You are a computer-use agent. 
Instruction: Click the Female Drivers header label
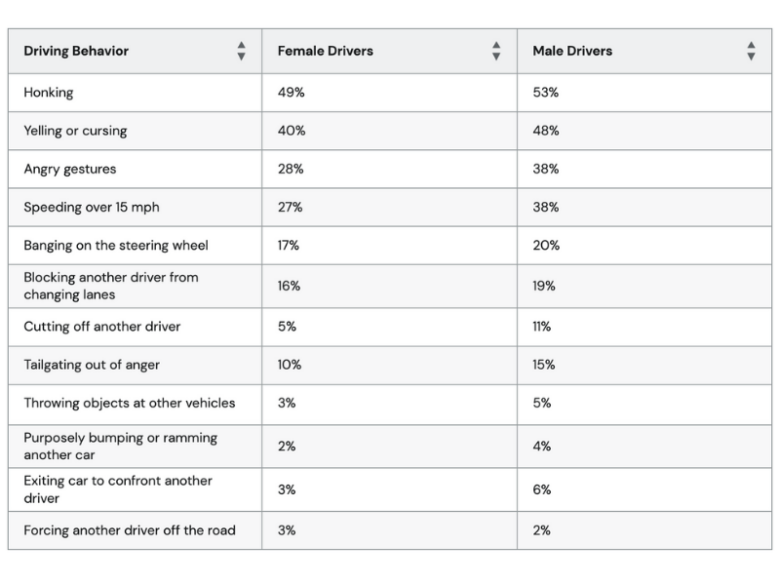pos(325,51)
